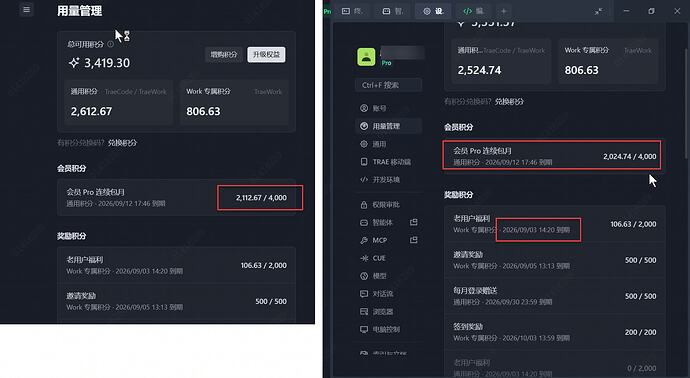Click the 老用户福利 106.63 / 2,000 row in right window
Screen dimensions: 690x378
tap(554, 224)
